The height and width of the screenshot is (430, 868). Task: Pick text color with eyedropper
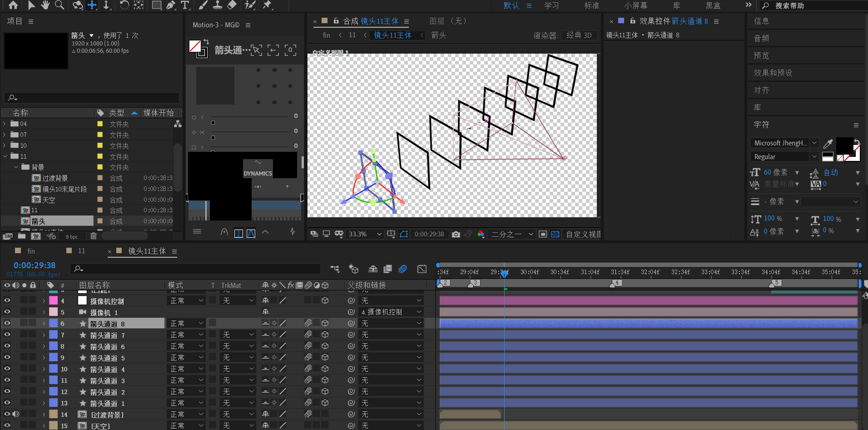coord(828,144)
